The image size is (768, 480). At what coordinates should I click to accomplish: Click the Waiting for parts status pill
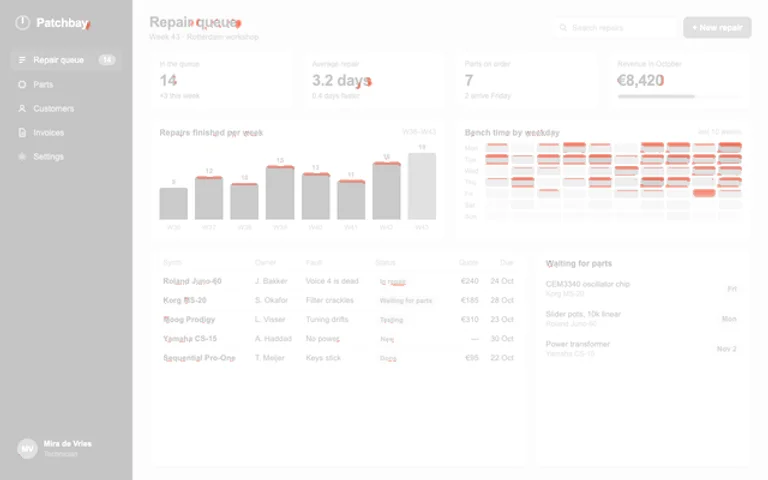coord(406,301)
